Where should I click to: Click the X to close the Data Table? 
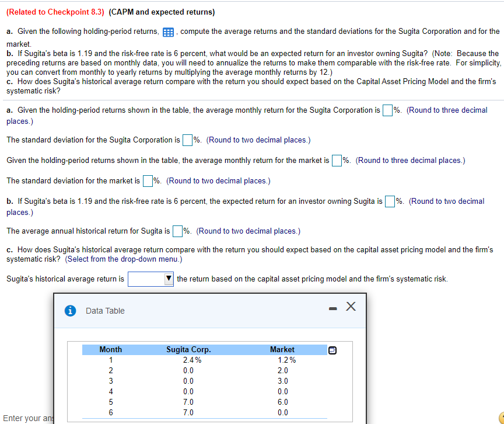tap(350, 307)
